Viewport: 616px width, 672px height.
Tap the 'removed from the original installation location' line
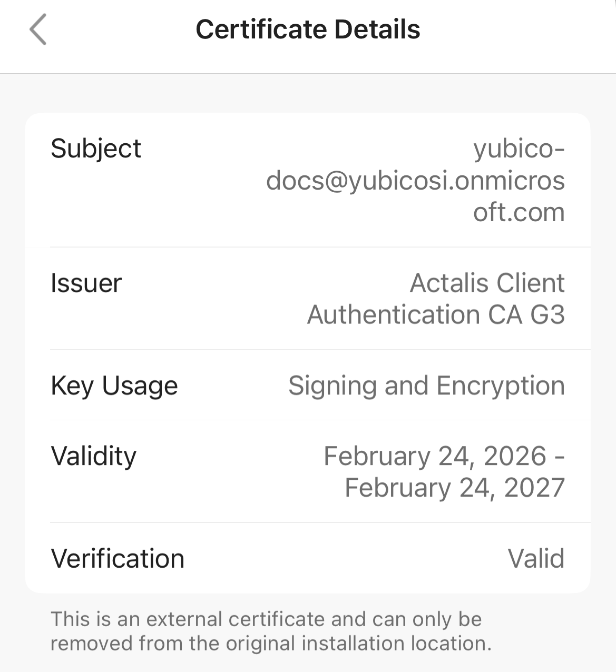coord(271,644)
